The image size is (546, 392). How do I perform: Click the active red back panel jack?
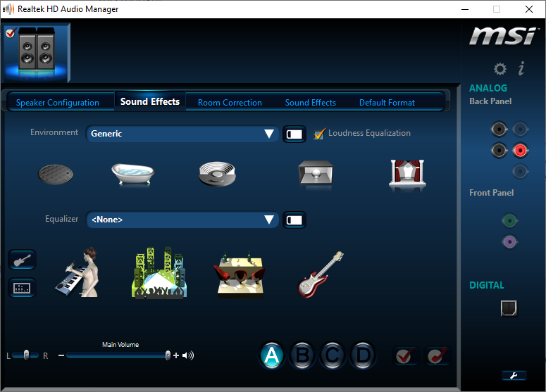tap(520, 151)
